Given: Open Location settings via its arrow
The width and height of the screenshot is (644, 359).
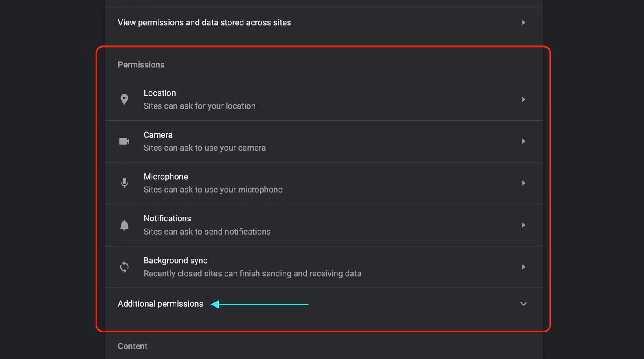Looking at the screenshot, I should coord(523,100).
